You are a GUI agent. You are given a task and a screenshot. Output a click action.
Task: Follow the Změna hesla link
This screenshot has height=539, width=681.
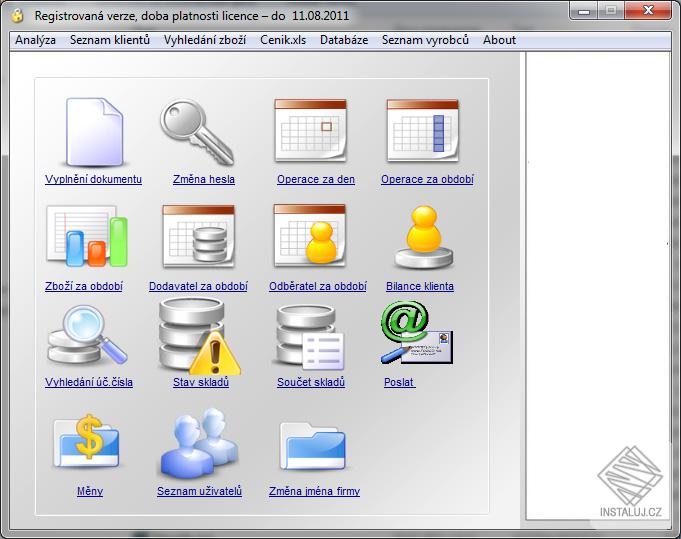click(x=204, y=179)
